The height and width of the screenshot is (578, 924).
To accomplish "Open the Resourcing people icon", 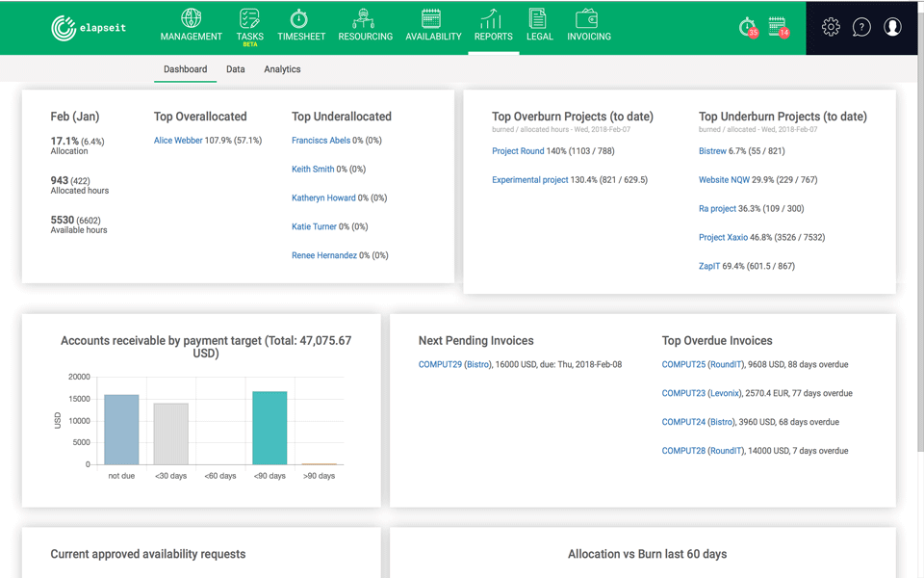I will tap(364, 18).
